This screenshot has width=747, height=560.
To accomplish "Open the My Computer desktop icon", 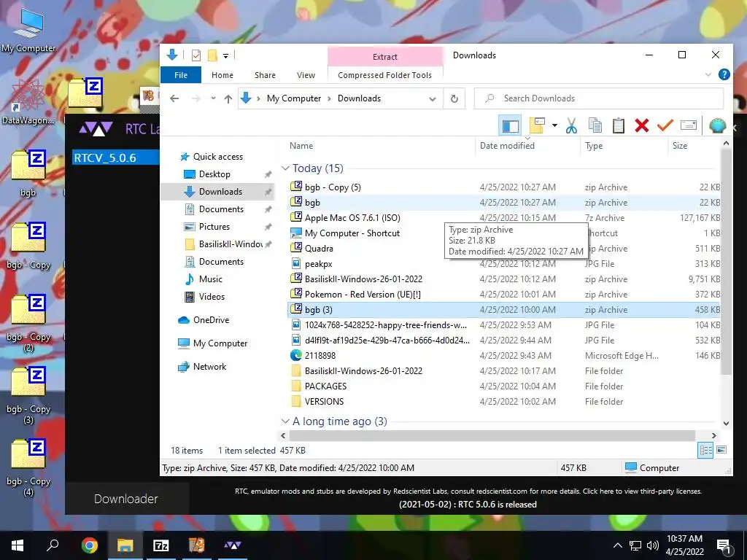I will [28, 31].
